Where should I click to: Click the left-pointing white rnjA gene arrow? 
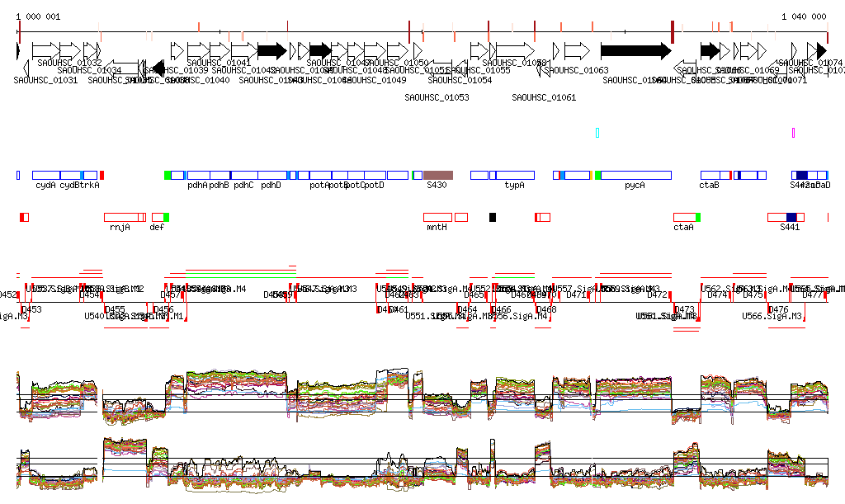[x=120, y=68]
